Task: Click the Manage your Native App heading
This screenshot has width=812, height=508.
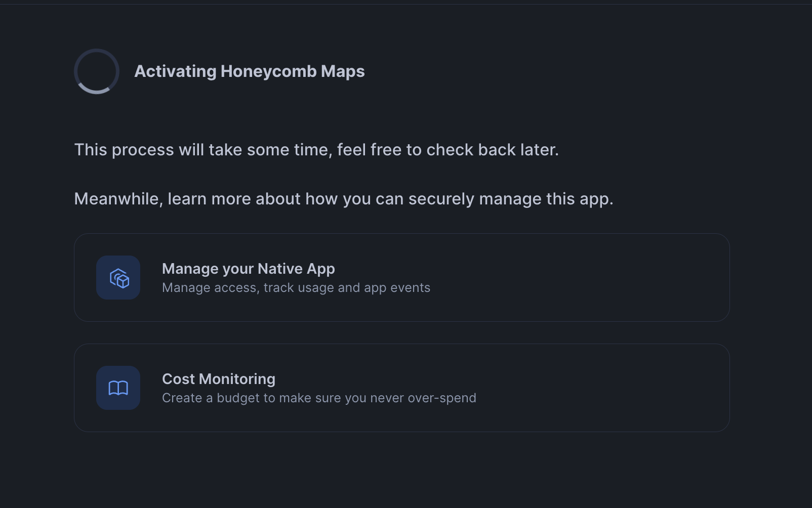Action: click(248, 269)
